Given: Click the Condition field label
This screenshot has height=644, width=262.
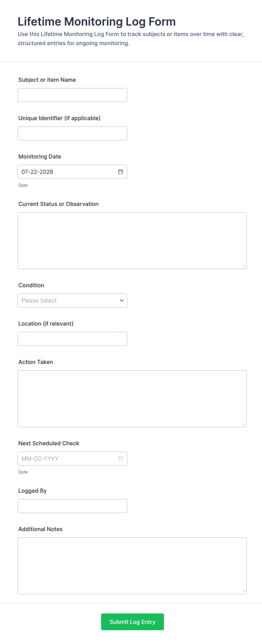Looking at the screenshot, I should pos(31,285).
